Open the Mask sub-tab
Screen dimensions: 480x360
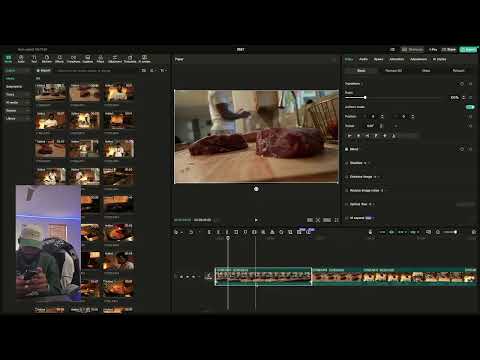pos(426,71)
